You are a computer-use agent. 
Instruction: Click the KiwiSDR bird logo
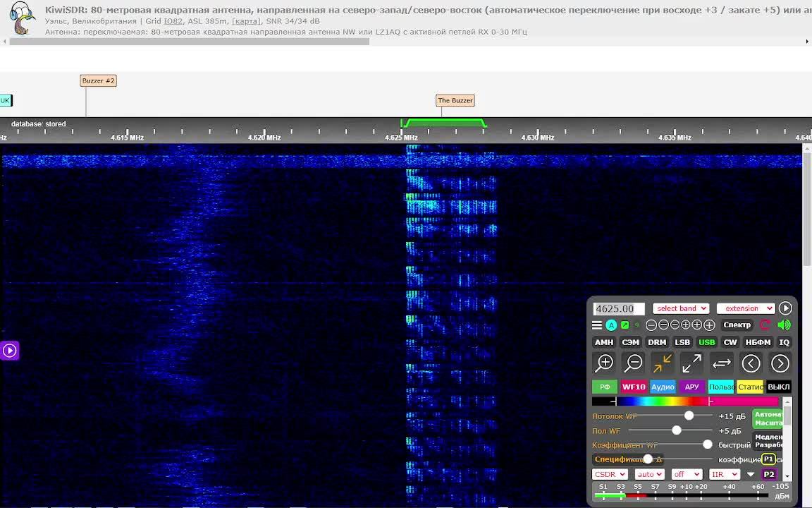[22, 18]
